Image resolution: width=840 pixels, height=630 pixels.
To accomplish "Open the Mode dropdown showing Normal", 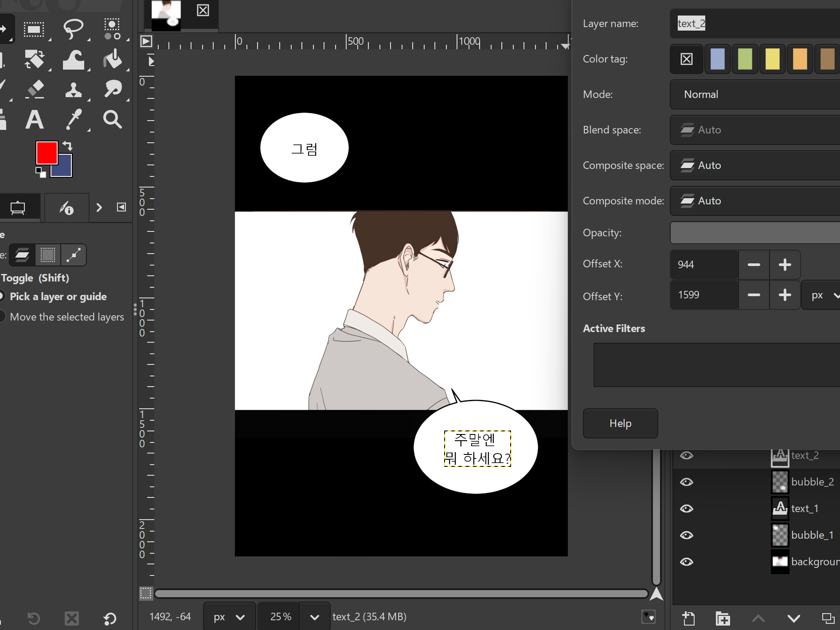I will coord(755,94).
